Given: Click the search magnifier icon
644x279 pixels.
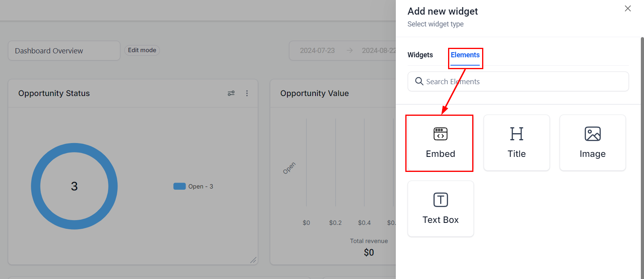Looking at the screenshot, I should (x=419, y=81).
